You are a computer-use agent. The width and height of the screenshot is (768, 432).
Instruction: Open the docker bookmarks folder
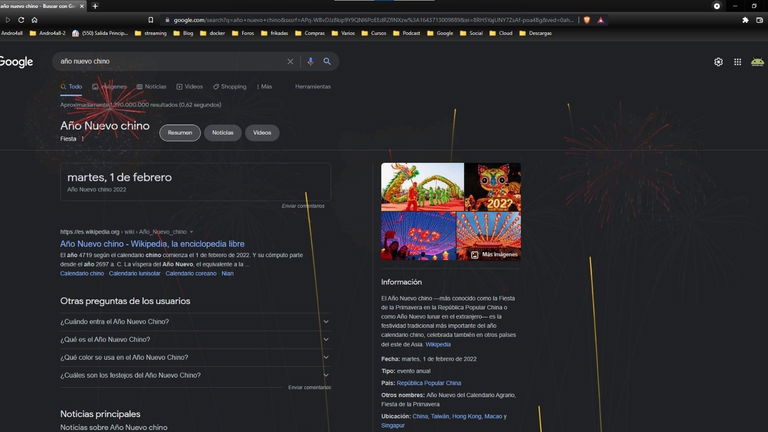point(213,33)
